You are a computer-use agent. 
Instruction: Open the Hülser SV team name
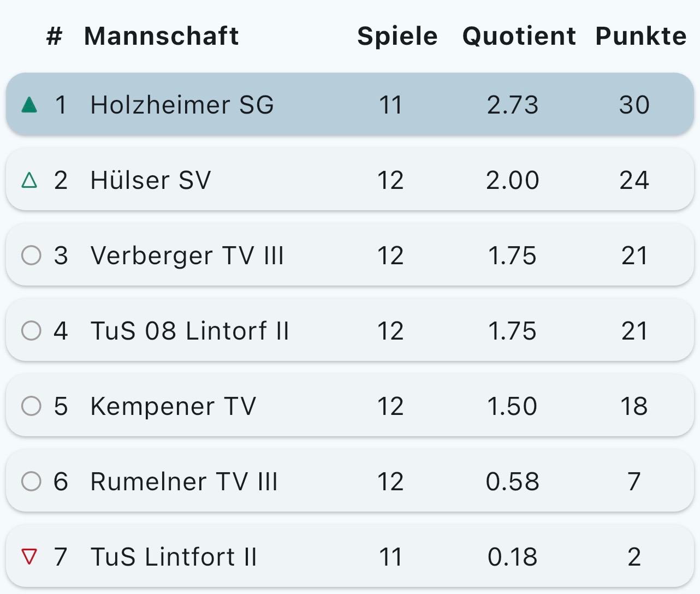[x=150, y=180]
